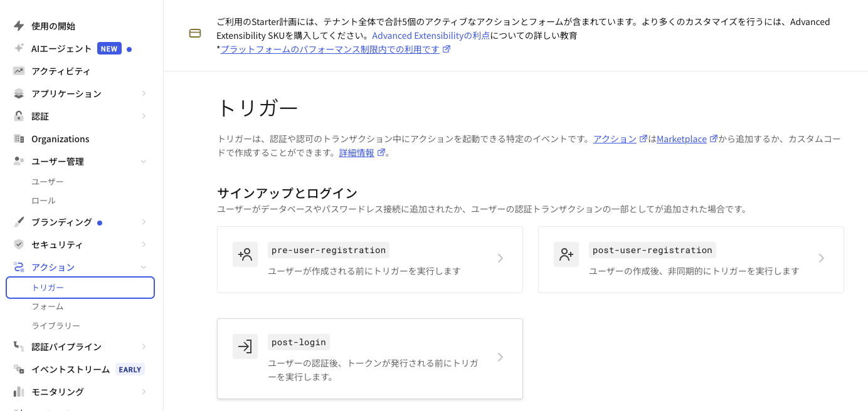Viewport: 868px width, 411px height.
Task: Expand the 認証パイプライン section
Action: [143, 346]
